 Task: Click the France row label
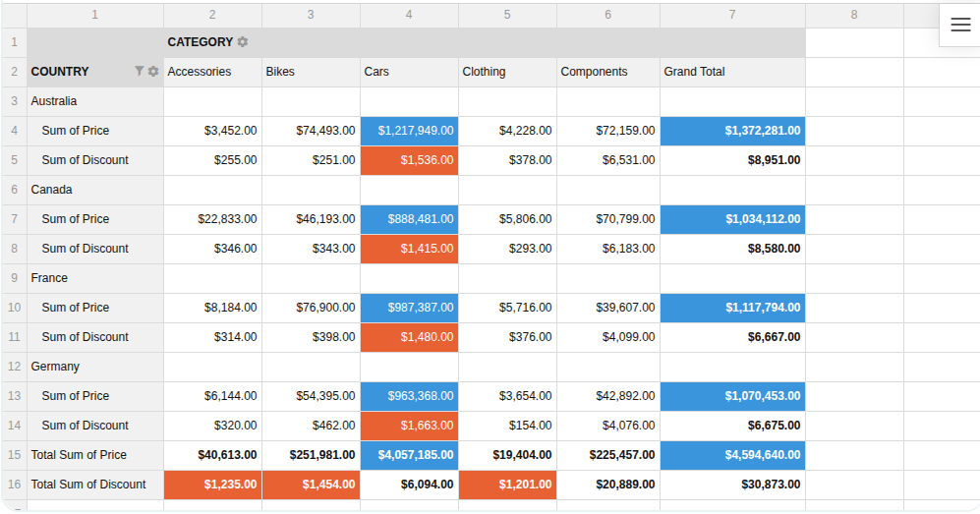[49, 278]
